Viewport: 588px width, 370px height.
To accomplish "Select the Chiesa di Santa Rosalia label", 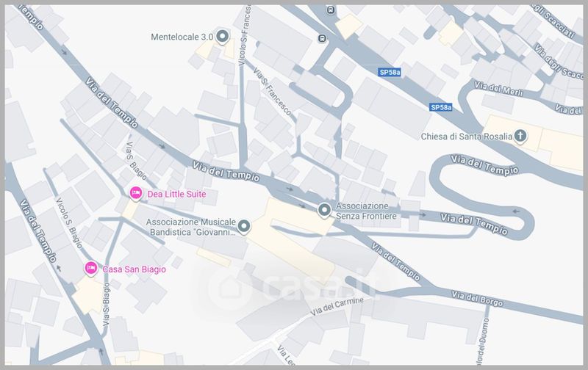I will (x=466, y=137).
